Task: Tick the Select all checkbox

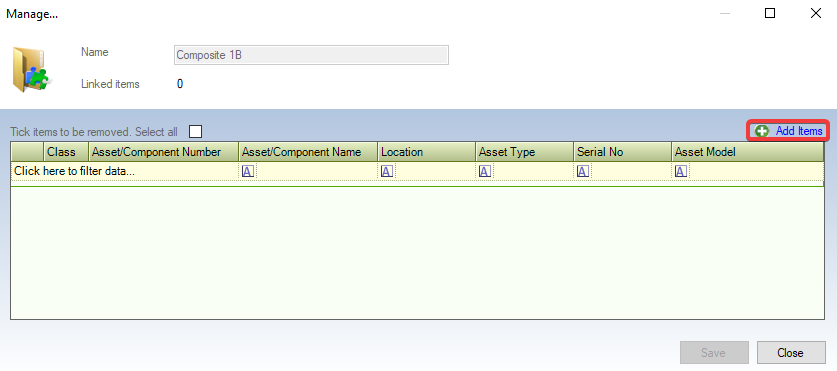Action: pyautogui.click(x=196, y=131)
